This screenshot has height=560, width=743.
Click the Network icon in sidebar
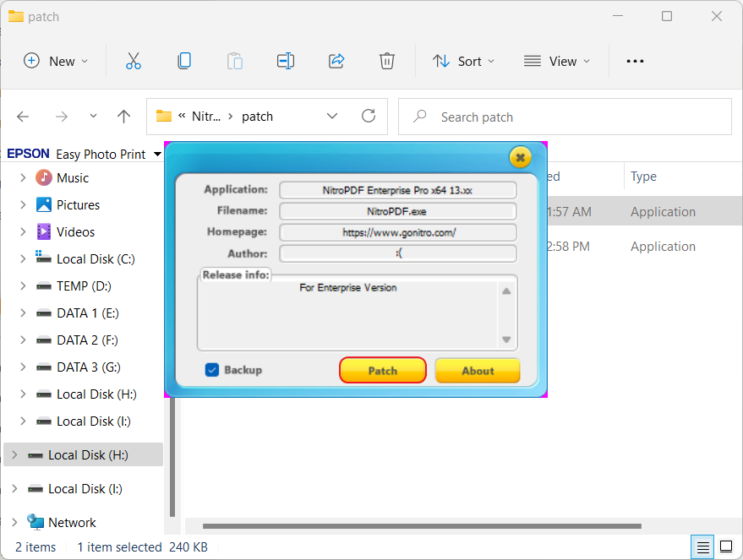pyautogui.click(x=36, y=522)
